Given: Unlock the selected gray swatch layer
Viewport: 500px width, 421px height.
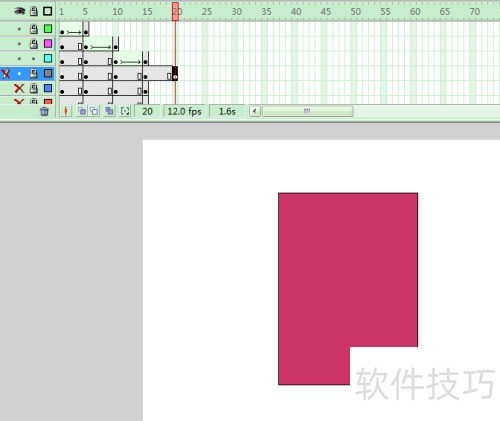Looking at the screenshot, I should pos(34,73).
